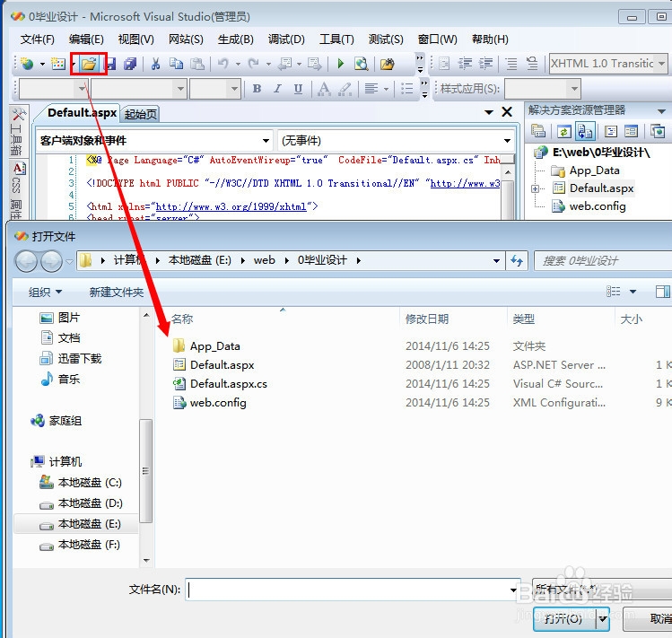Click the Cut scissors icon

[155, 65]
